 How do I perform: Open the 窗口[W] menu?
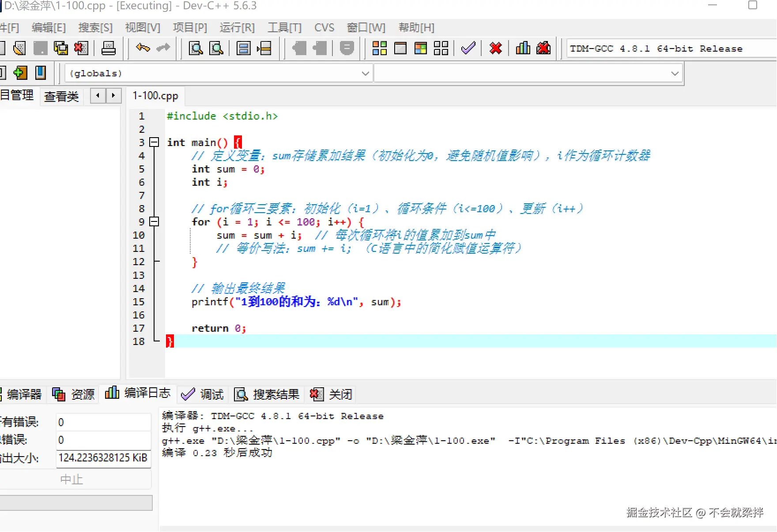point(366,28)
